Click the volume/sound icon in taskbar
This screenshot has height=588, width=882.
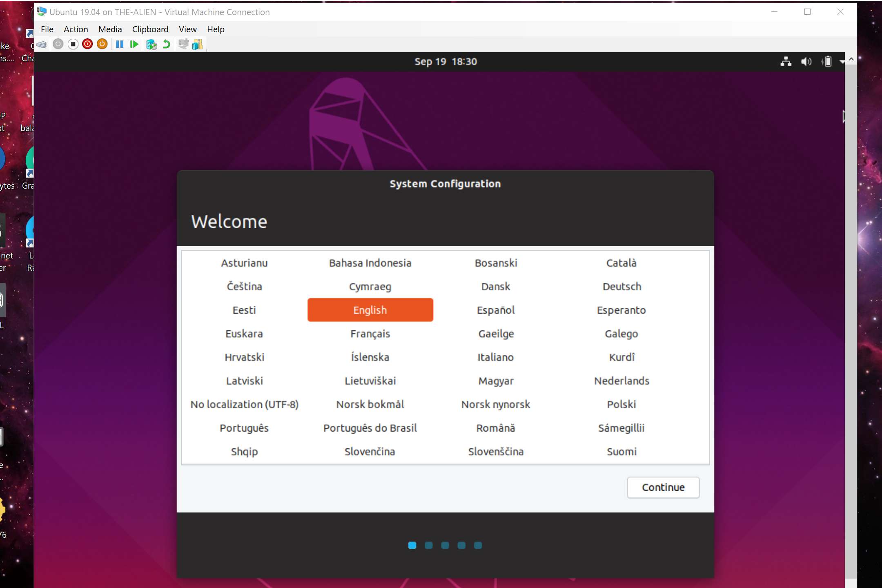coord(806,61)
